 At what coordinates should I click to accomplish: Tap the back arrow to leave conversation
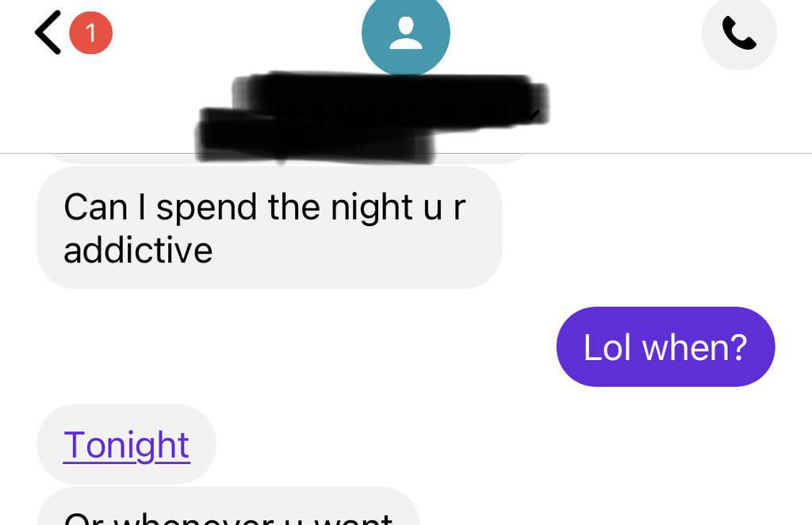pos(48,32)
